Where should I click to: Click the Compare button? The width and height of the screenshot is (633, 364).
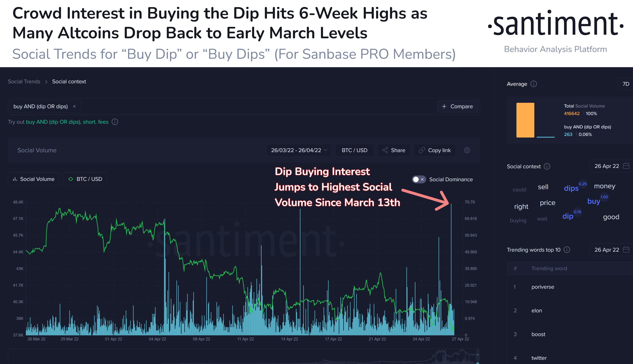[457, 107]
